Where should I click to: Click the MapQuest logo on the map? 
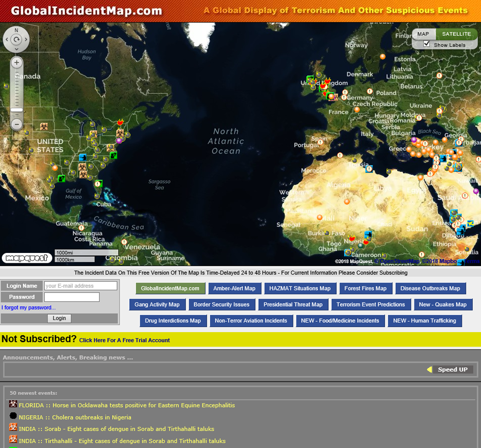(x=27, y=258)
